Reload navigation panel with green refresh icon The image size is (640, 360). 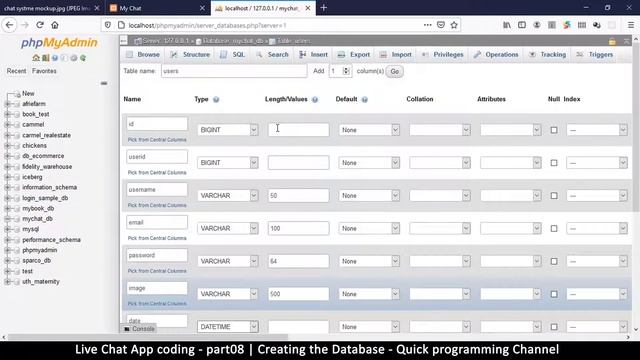pos(83,58)
